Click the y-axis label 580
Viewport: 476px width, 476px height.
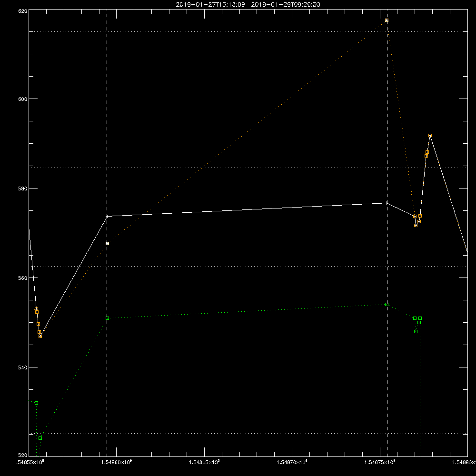[x=23, y=188]
